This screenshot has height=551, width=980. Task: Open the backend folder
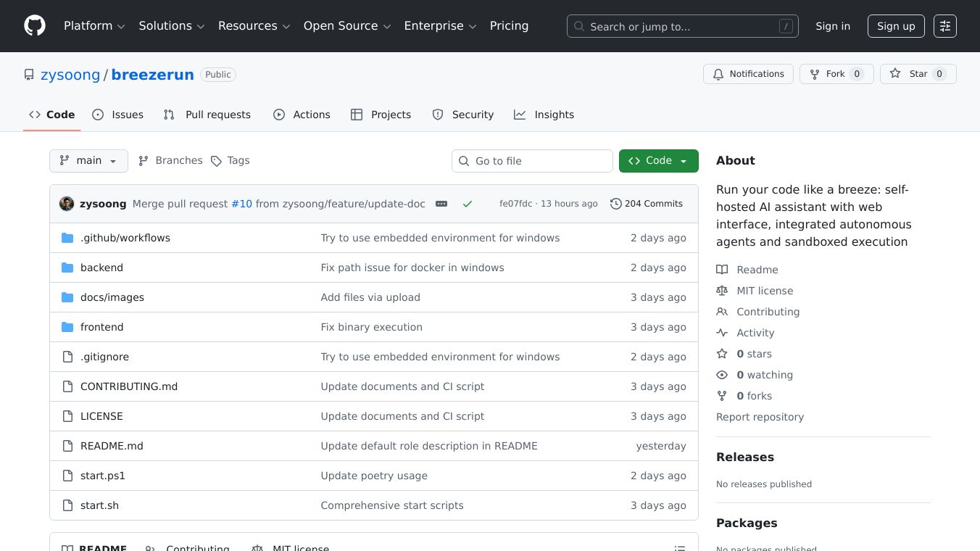click(x=101, y=268)
